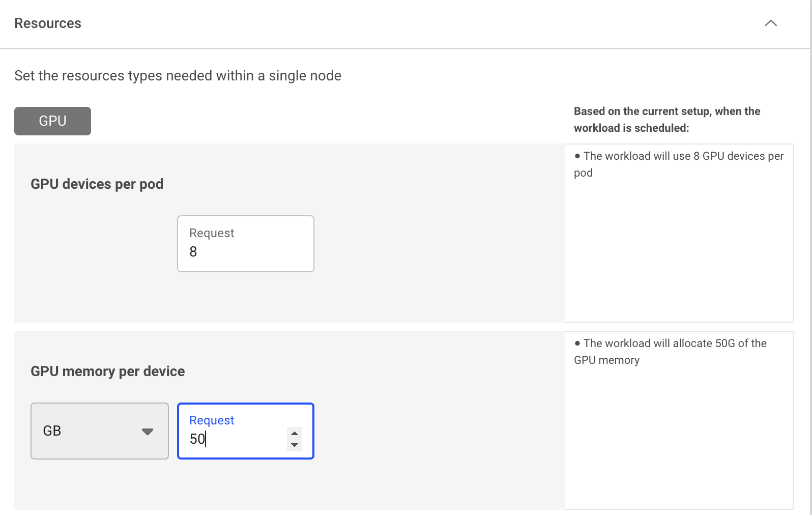Click the GPU memory per device heading
Image resolution: width=812 pixels, height=515 pixels.
108,371
